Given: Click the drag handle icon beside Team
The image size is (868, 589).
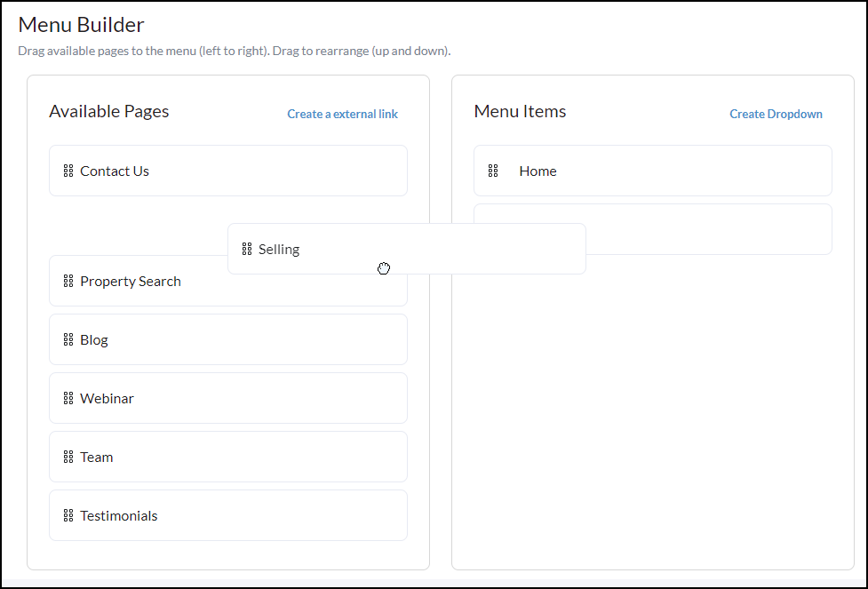Looking at the screenshot, I should [68, 457].
